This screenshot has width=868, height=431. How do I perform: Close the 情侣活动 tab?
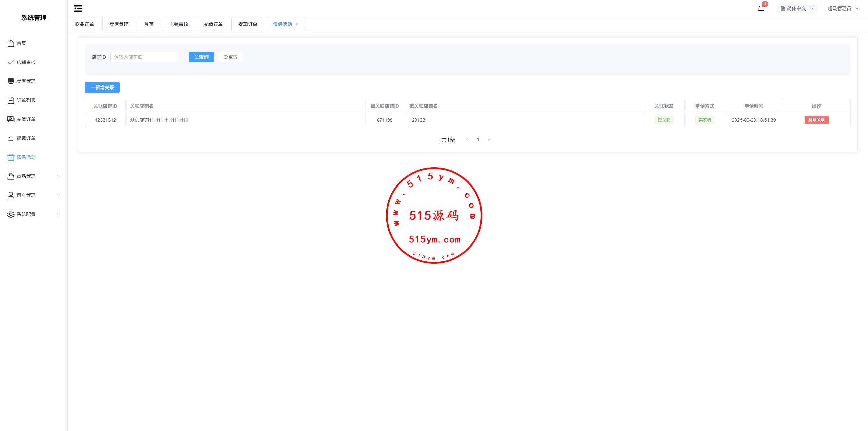297,24
